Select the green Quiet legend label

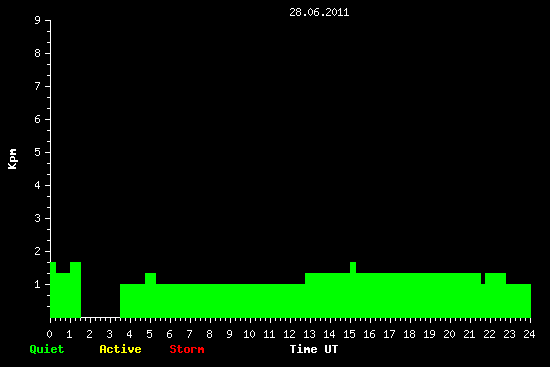tap(47, 349)
